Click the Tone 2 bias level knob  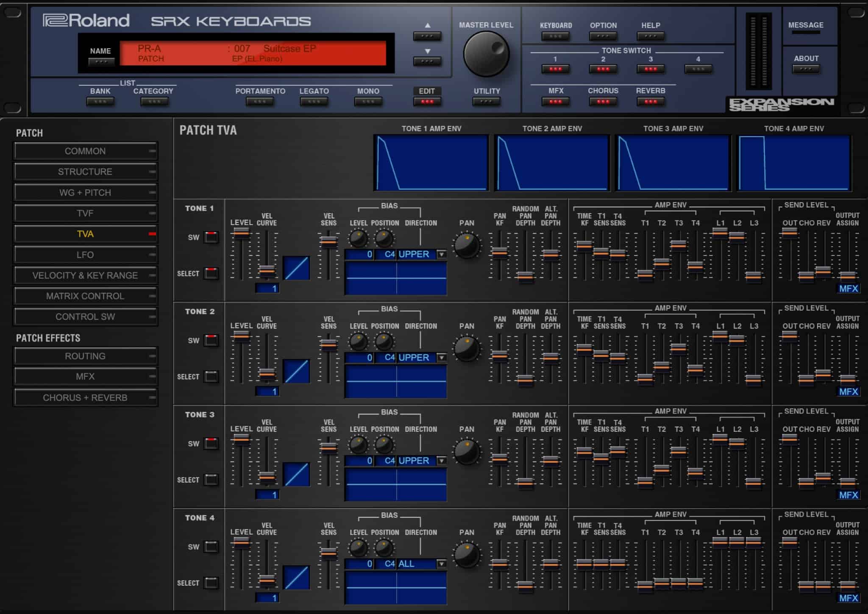(x=359, y=342)
